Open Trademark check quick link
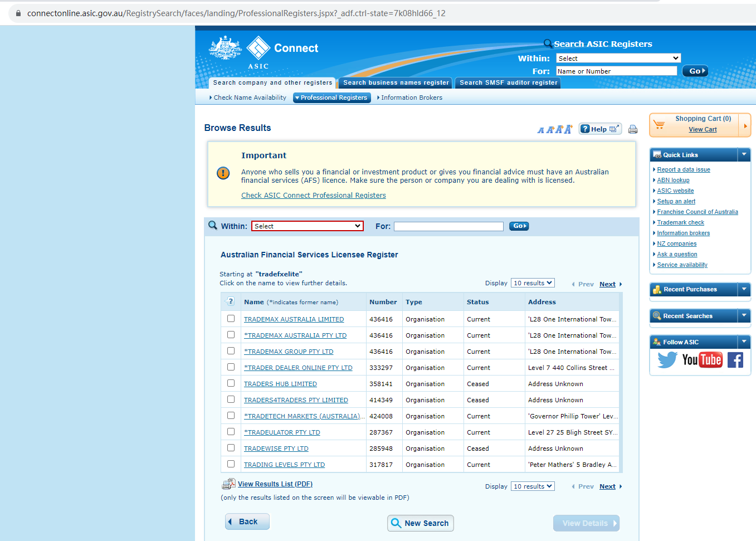This screenshot has width=756, height=541. click(x=680, y=222)
